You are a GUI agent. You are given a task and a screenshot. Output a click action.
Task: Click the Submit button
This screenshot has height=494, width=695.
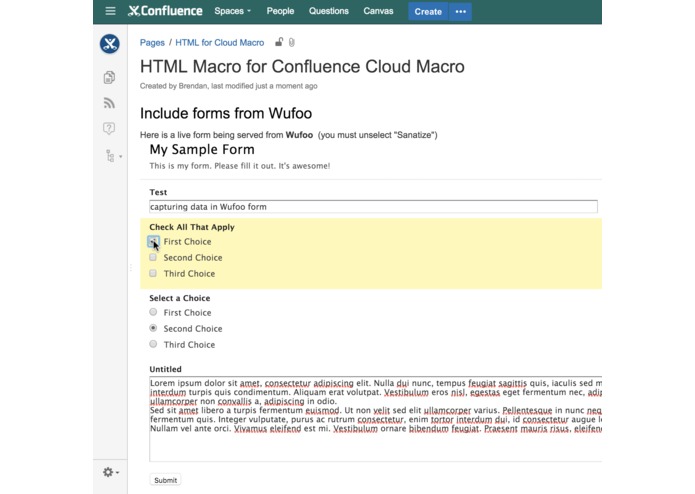(x=165, y=480)
